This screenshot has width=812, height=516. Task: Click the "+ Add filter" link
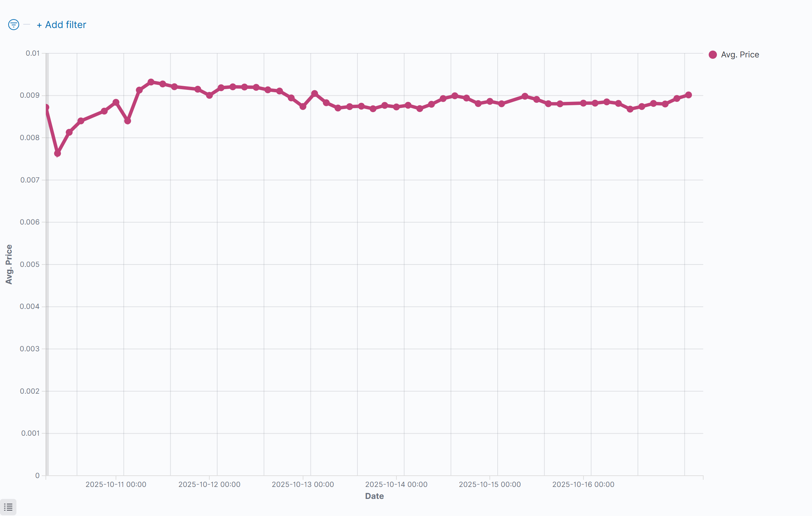[x=62, y=25]
